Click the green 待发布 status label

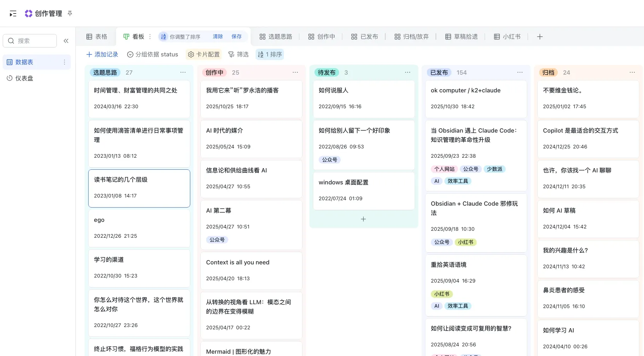pyautogui.click(x=326, y=73)
